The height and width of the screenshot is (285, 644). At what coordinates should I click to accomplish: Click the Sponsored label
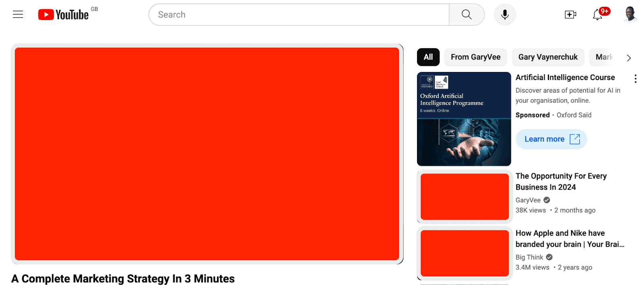533,115
